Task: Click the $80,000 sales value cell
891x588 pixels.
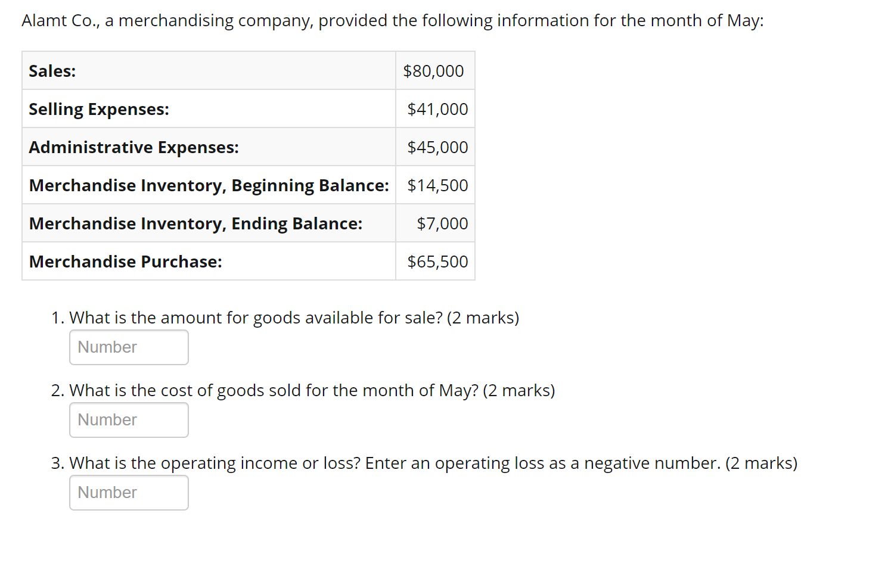Action: pyautogui.click(x=434, y=70)
